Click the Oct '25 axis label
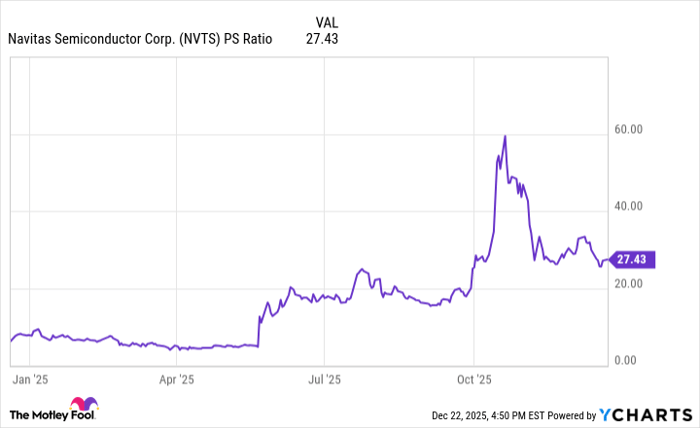 [x=474, y=380]
